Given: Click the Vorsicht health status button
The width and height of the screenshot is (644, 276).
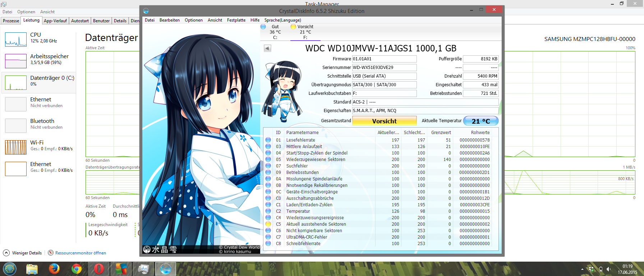Looking at the screenshot, I should [x=385, y=121].
